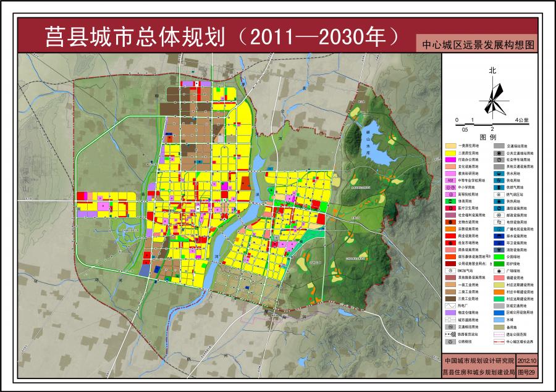Click the 排水设施用地 legend symbol

pos(499,236)
